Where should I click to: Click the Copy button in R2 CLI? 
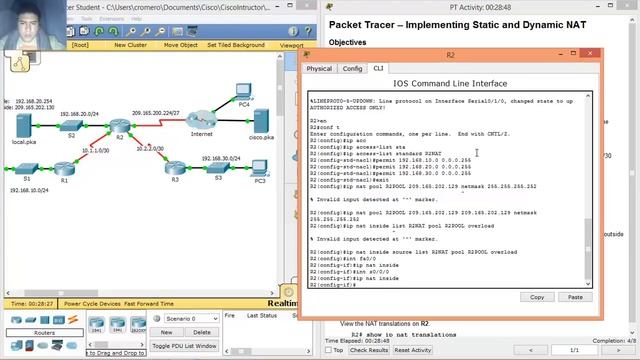(537, 297)
